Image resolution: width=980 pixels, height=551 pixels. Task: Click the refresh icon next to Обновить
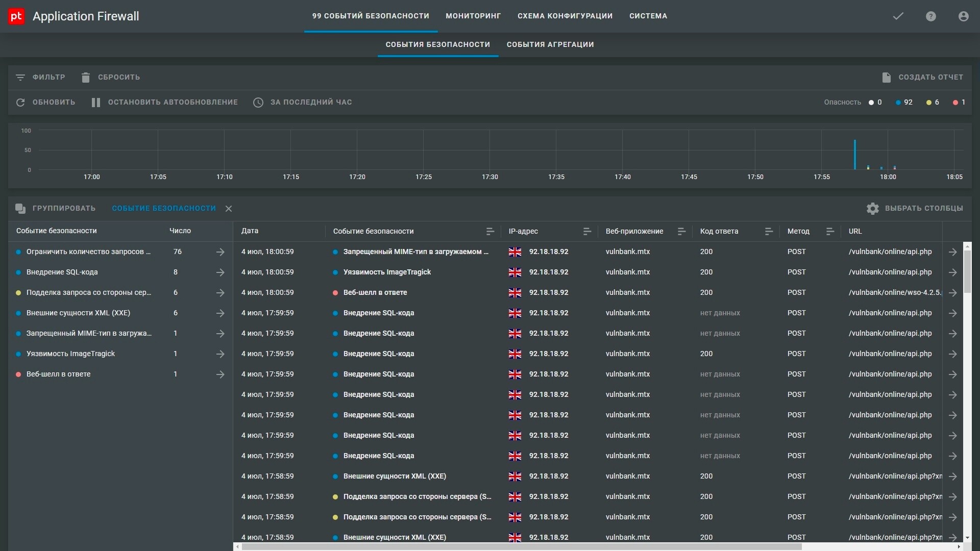(20, 103)
